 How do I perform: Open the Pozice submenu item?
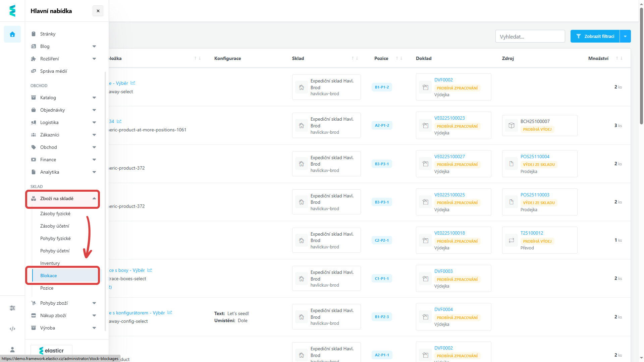47,288
